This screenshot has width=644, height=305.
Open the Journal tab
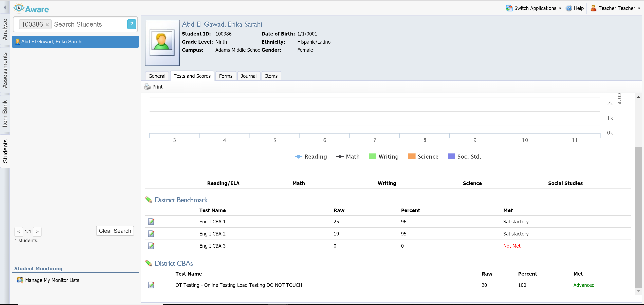(248, 76)
